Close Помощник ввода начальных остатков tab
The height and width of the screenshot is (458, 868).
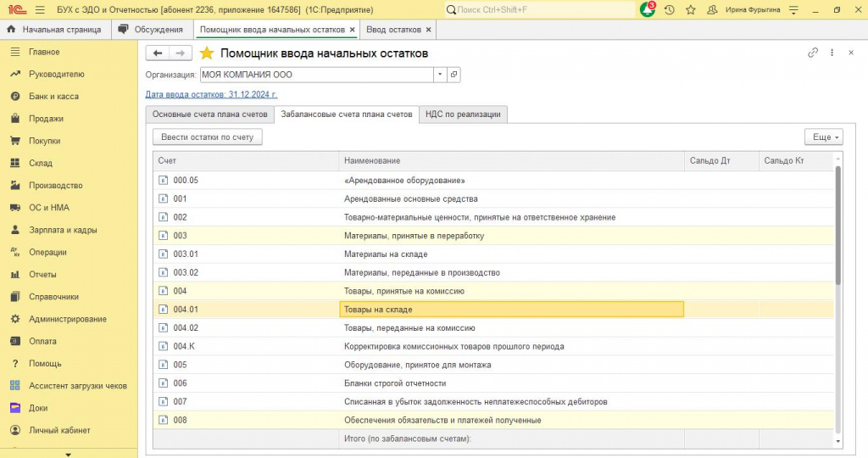352,30
